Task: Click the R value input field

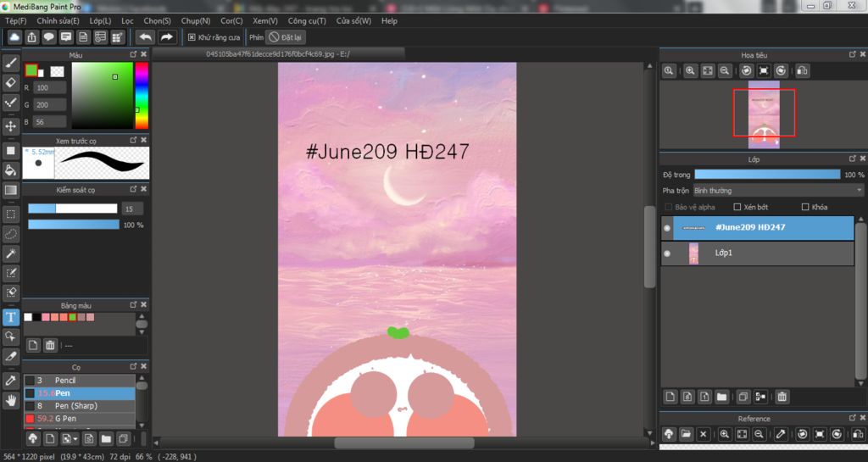Action: point(49,87)
